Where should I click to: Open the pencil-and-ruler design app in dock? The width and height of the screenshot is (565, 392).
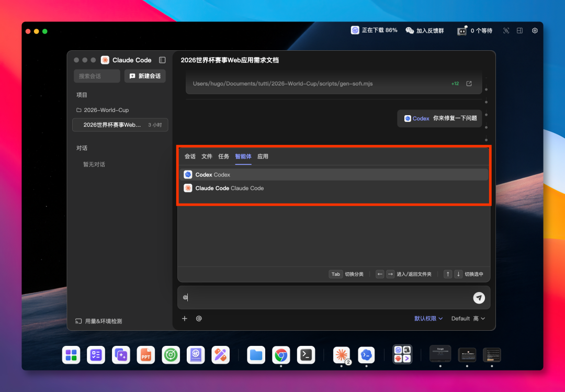pyautogui.click(x=221, y=355)
